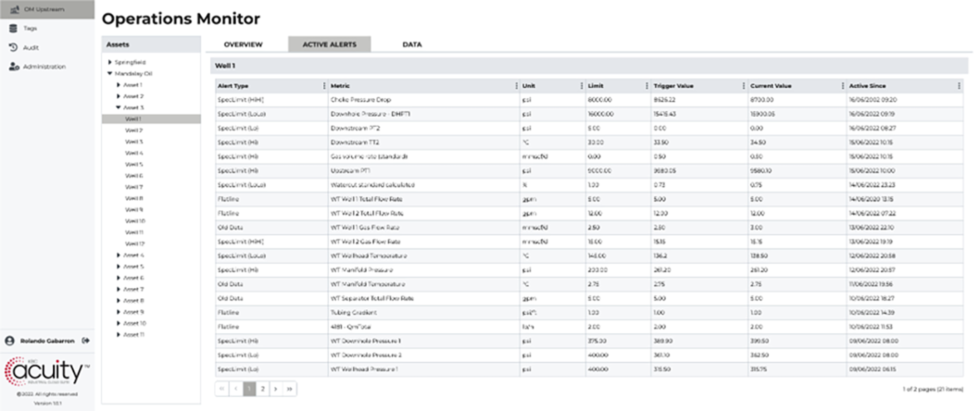Open the Metric column menu icon

(x=516, y=86)
